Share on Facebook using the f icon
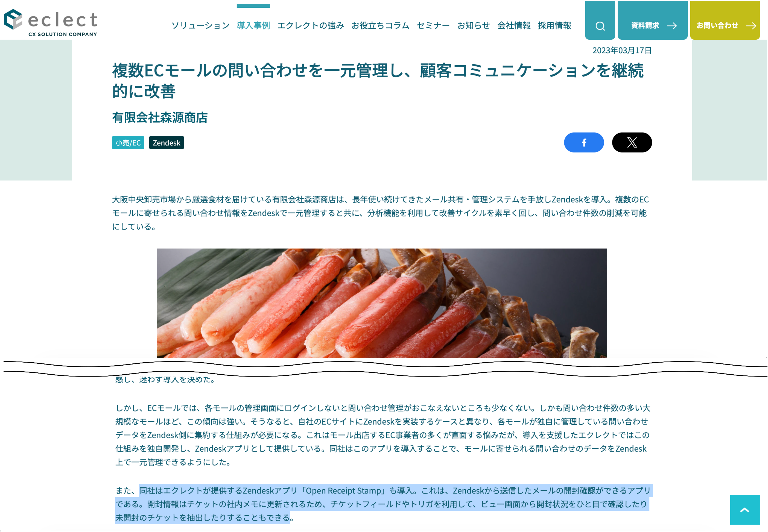This screenshot has height=532, width=768. point(584,143)
